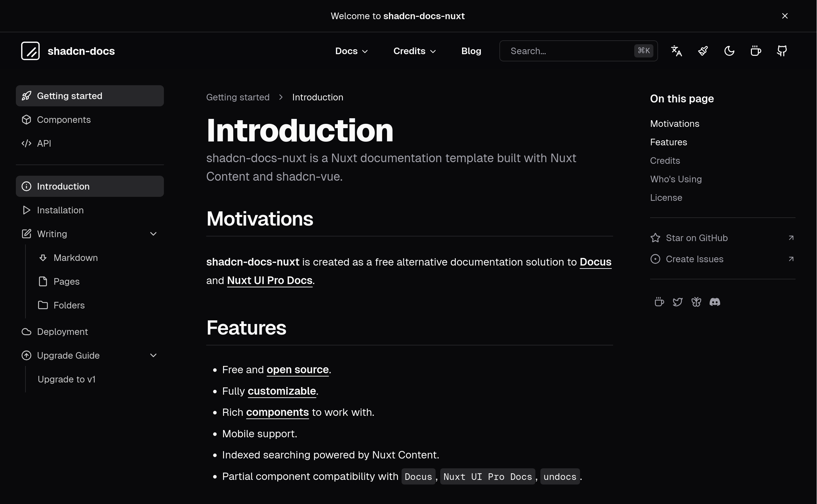
Task: Follow the Nuxt UI Pro Docs link
Action: pyautogui.click(x=269, y=280)
